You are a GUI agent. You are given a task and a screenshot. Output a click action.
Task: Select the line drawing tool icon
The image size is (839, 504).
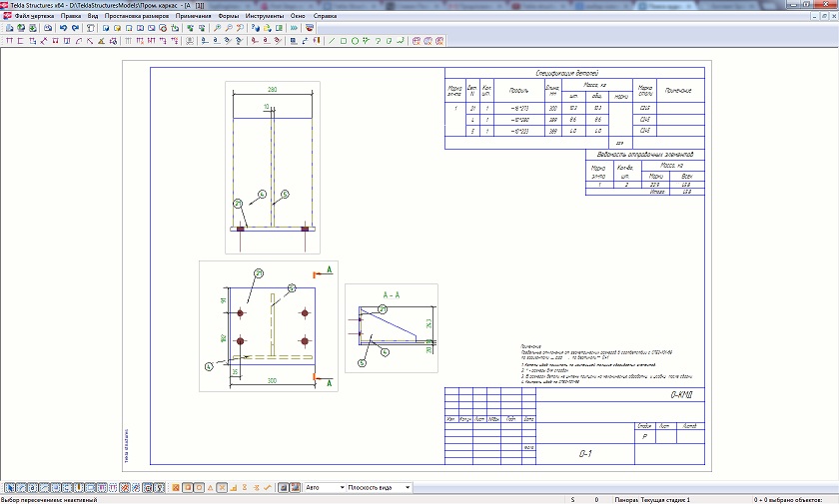tap(333, 41)
